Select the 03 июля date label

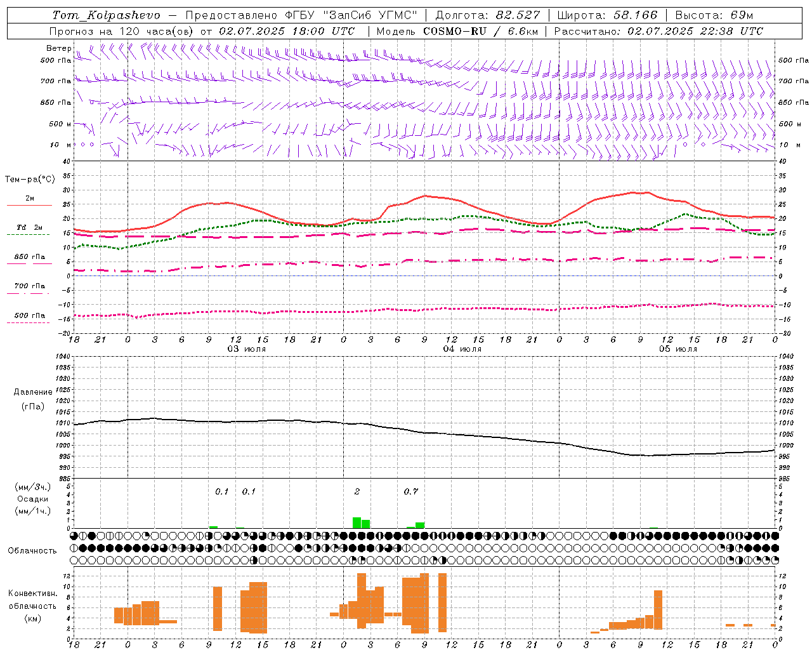[247, 349]
